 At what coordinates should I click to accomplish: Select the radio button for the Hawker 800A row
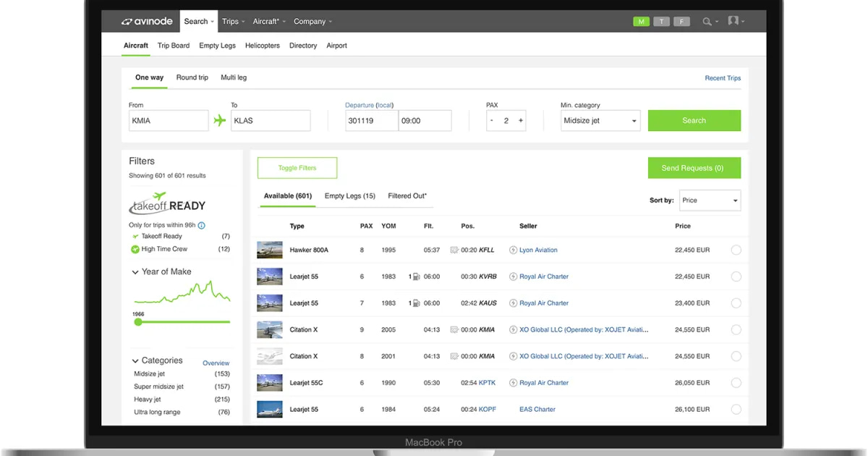[736, 249]
